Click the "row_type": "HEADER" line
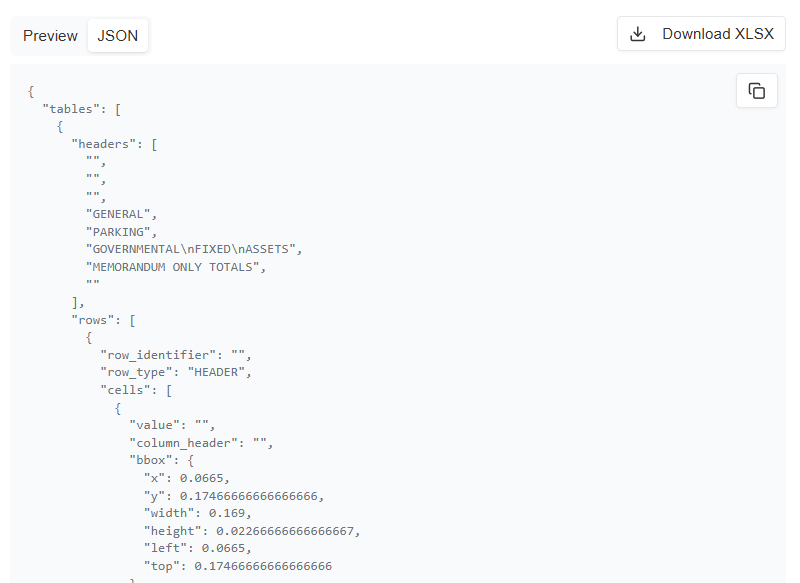800x583 pixels. coord(176,372)
